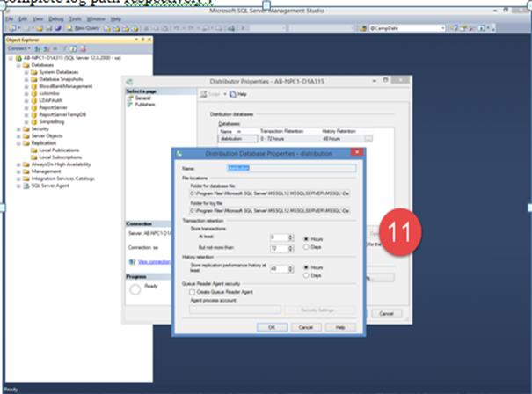Click the Folder for database file field

click(x=270, y=193)
